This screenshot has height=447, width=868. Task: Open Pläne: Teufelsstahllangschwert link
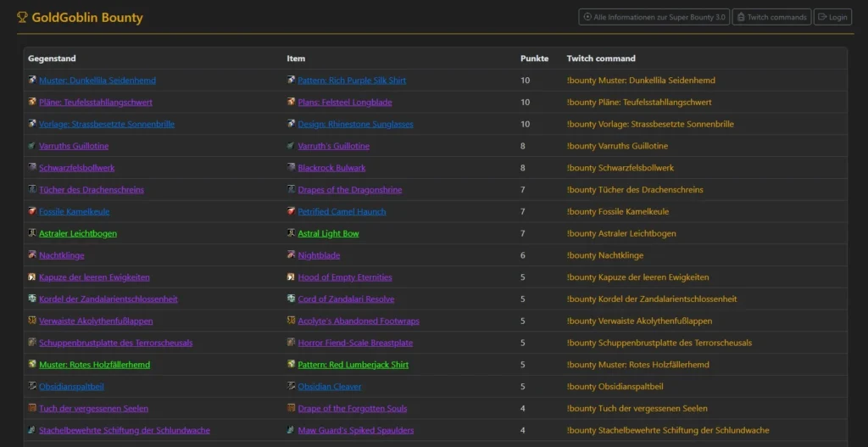[x=96, y=103]
